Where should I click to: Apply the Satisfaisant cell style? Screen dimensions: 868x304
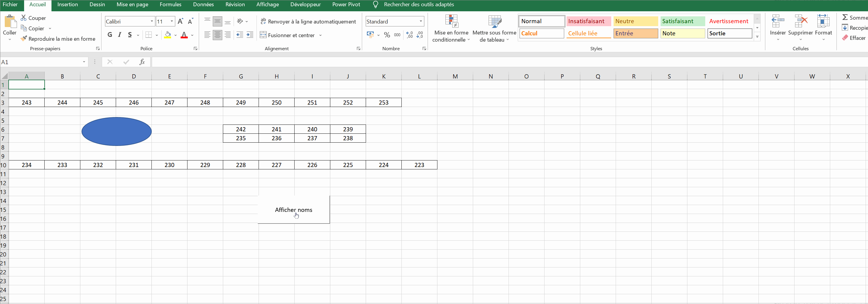coord(682,21)
